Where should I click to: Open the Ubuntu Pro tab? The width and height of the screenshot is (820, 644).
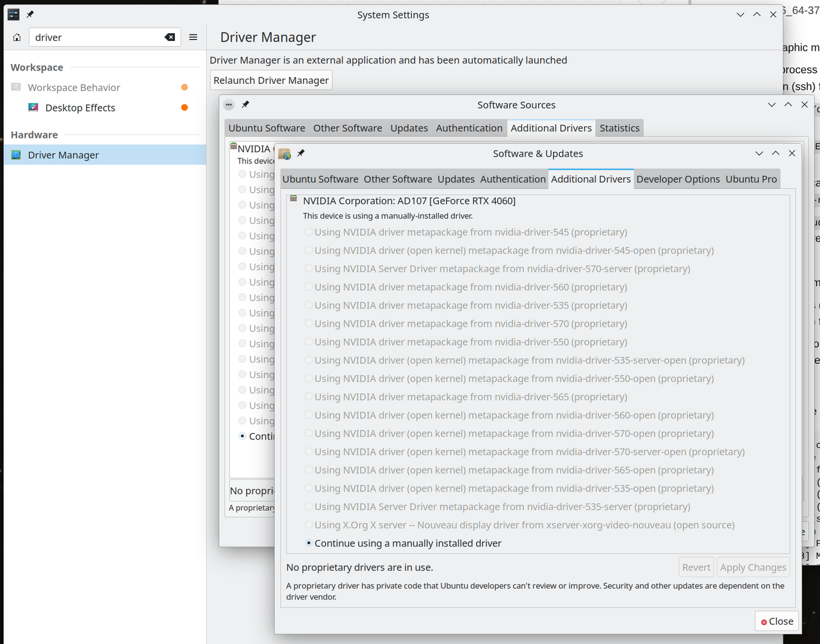pyautogui.click(x=751, y=179)
